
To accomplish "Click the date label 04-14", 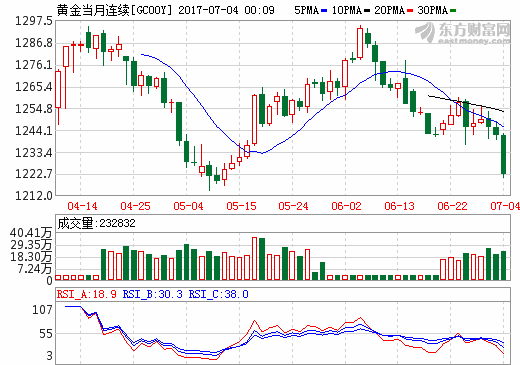I will (x=82, y=206).
